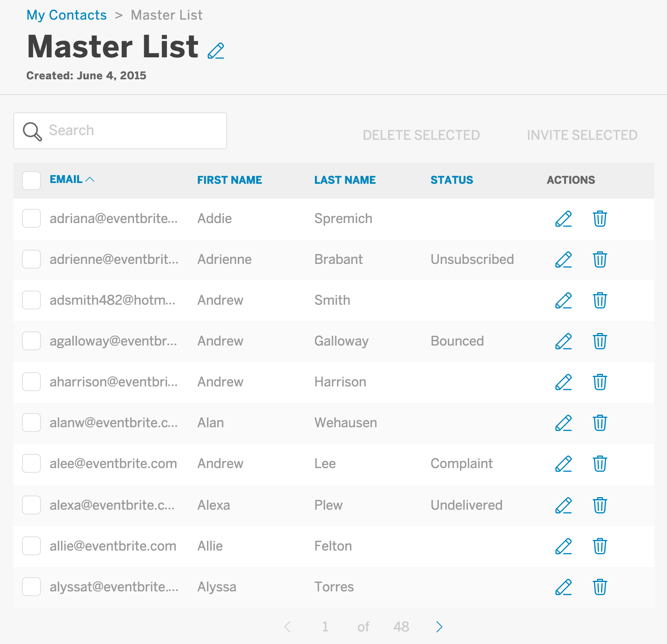Click the total pages number 48
The image size is (667, 644).
401,627
